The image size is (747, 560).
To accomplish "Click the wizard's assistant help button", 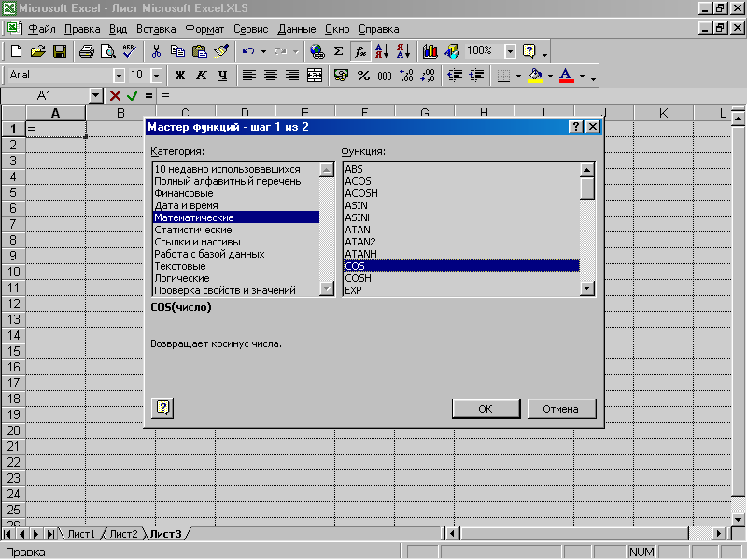I will [x=162, y=408].
